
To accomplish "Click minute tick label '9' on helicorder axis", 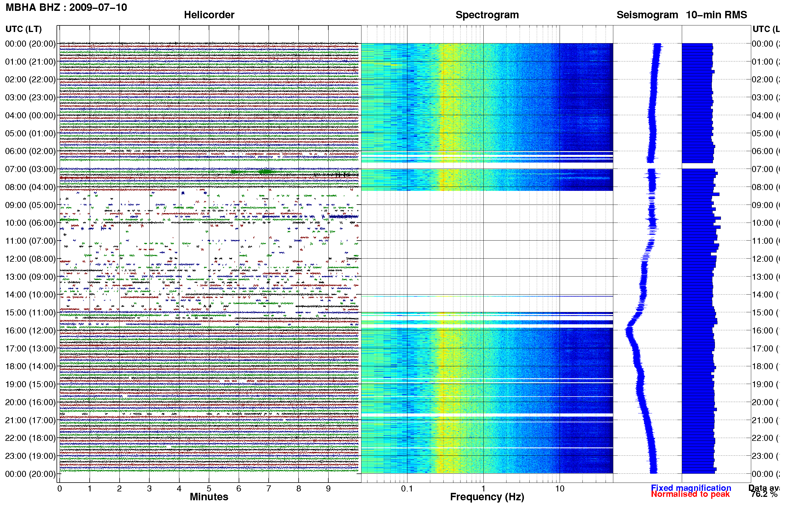I will [x=328, y=489].
